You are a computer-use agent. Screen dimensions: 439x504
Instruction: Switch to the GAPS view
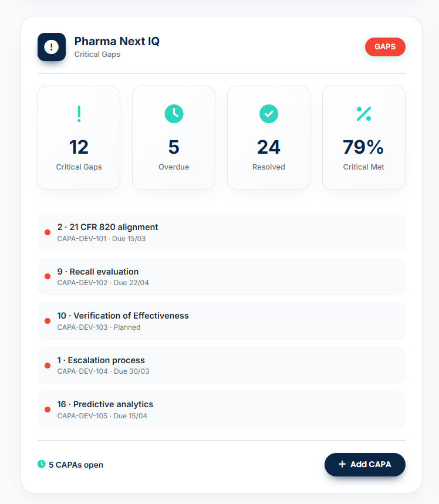[385, 47]
